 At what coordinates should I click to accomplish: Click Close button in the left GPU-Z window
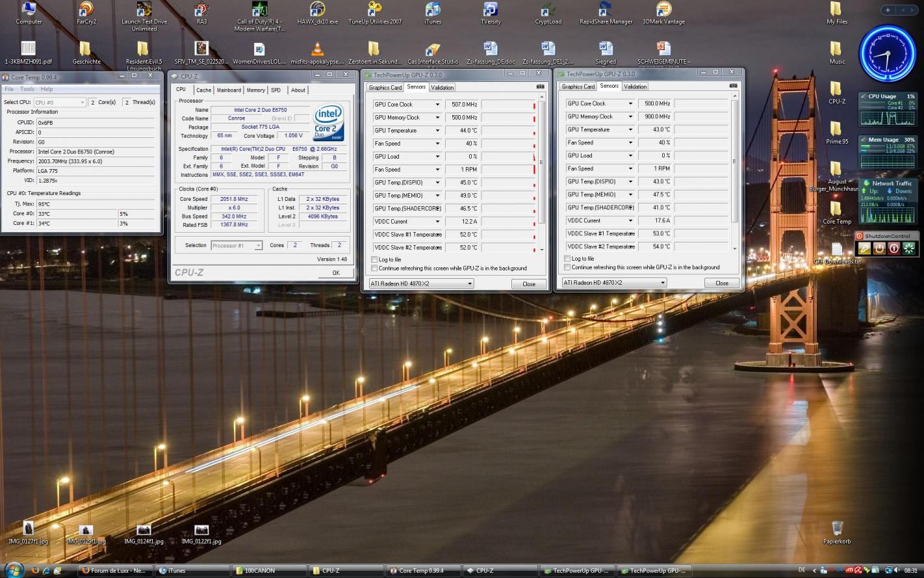tap(528, 284)
